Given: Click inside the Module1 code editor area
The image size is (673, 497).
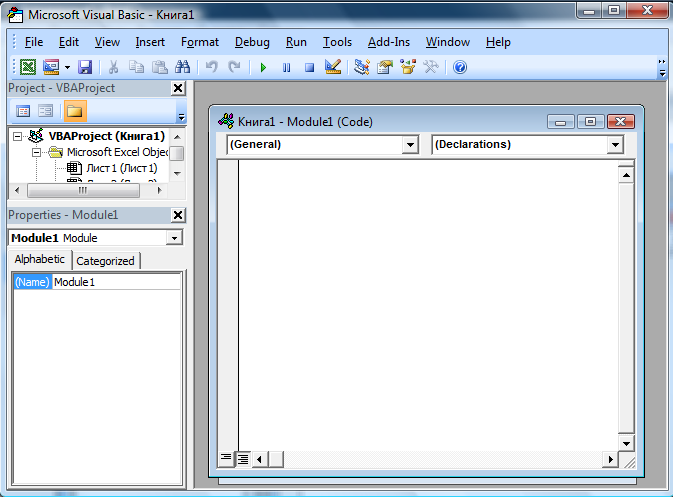Looking at the screenshot, I should point(428,305).
